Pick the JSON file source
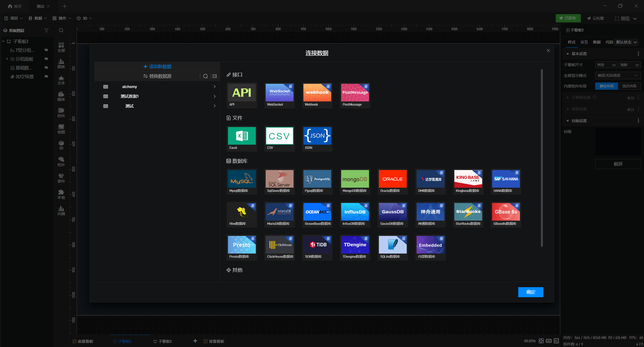Image resolution: width=644 pixels, height=347 pixels. (x=317, y=139)
